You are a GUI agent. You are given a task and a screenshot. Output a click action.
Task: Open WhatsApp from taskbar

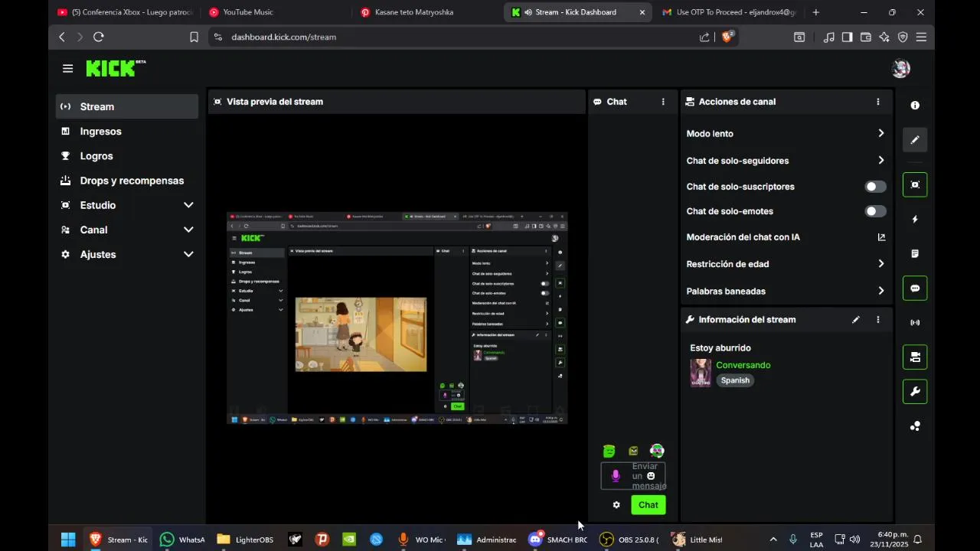[183, 540]
